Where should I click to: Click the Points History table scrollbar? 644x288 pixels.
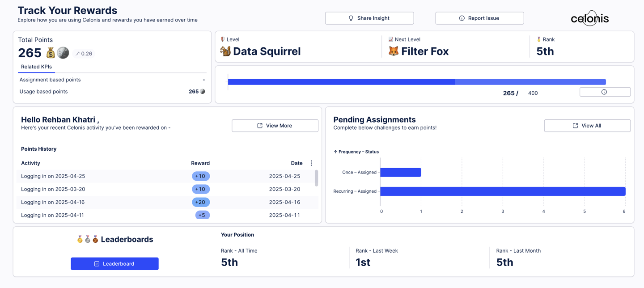[317, 178]
